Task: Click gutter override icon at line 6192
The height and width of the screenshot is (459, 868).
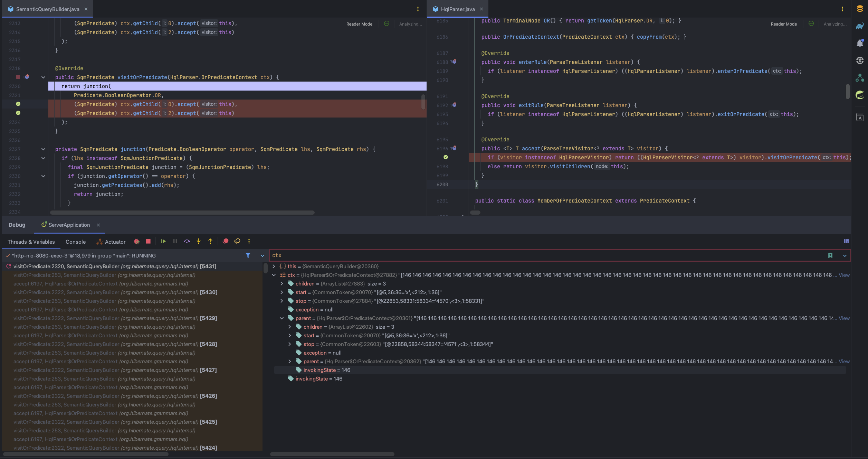Action: click(x=454, y=105)
